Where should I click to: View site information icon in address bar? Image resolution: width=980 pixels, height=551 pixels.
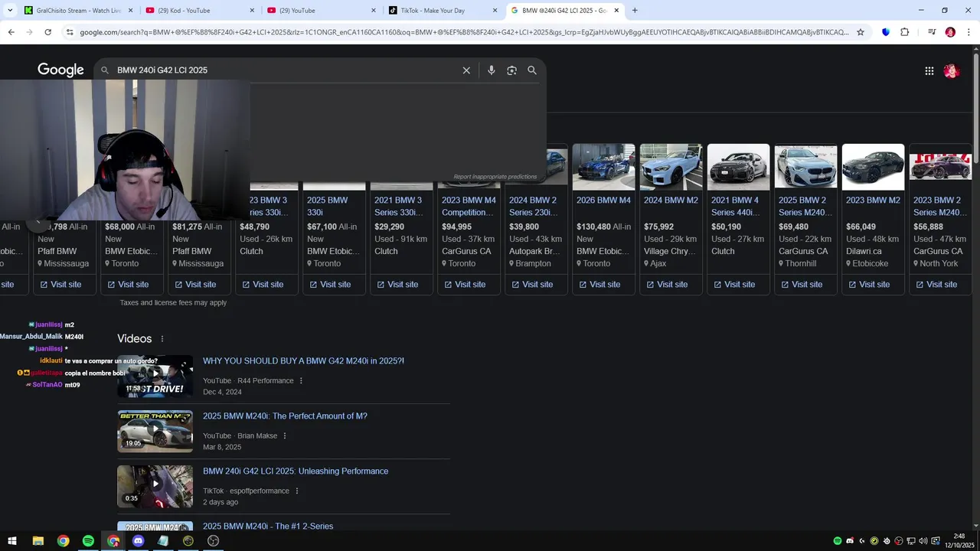pyautogui.click(x=70, y=32)
